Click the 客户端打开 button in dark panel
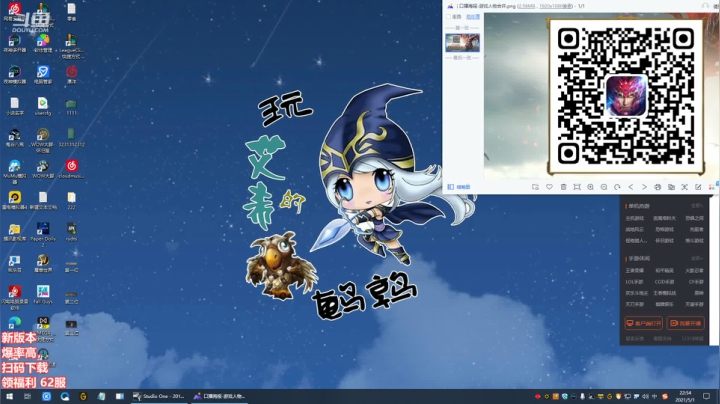The width and height of the screenshot is (720, 404). [643, 323]
